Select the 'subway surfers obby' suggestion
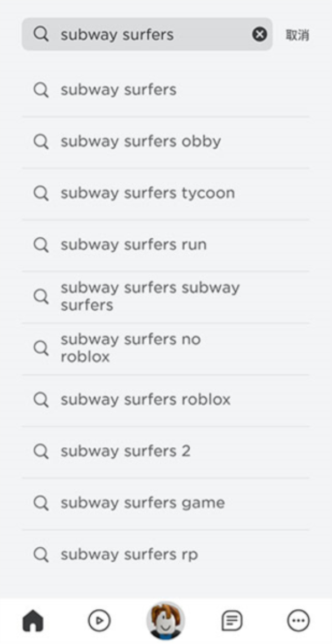 tap(141, 142)
